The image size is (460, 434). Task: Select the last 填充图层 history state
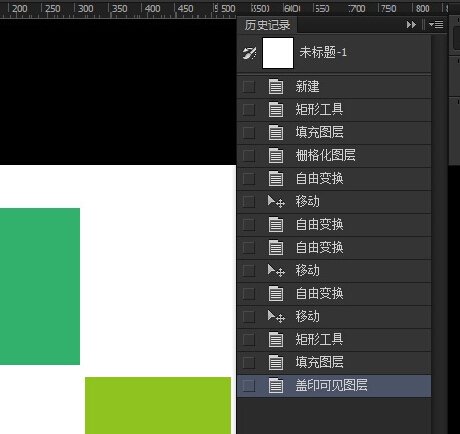[x=334, y=362]
